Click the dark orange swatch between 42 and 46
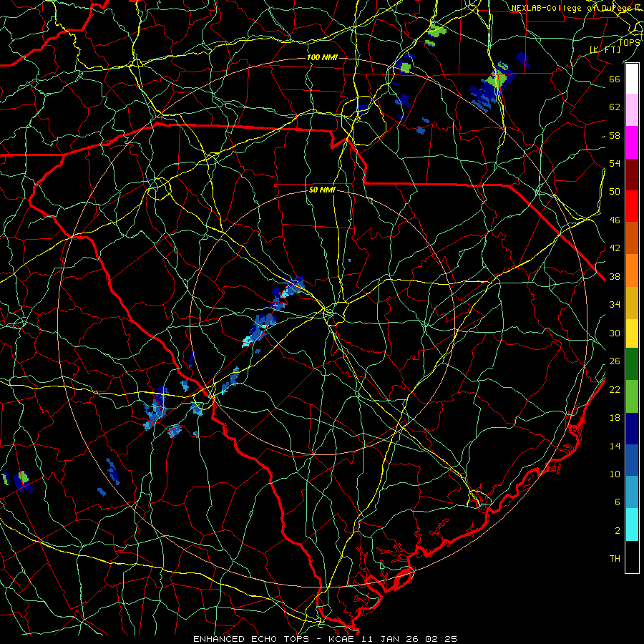 point(632,238)
